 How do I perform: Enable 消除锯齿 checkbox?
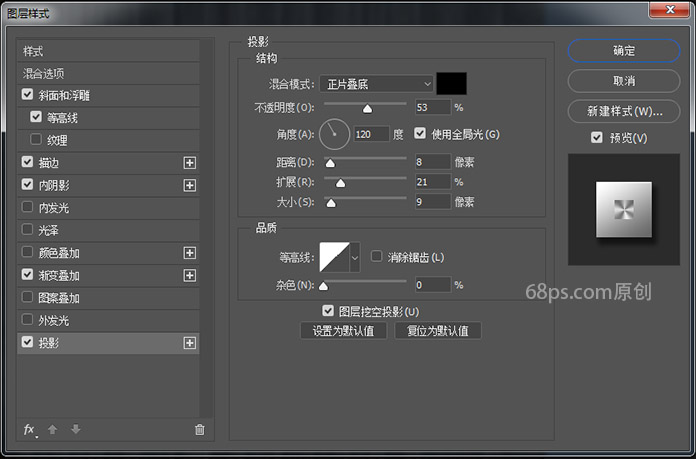376,256
